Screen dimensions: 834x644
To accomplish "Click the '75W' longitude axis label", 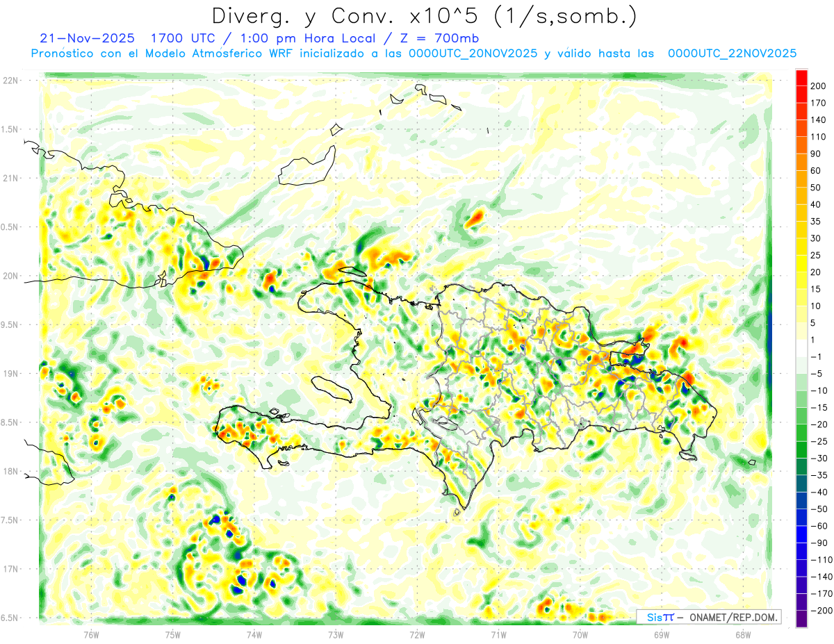I will pyautogui.click(x=173, y=634).
